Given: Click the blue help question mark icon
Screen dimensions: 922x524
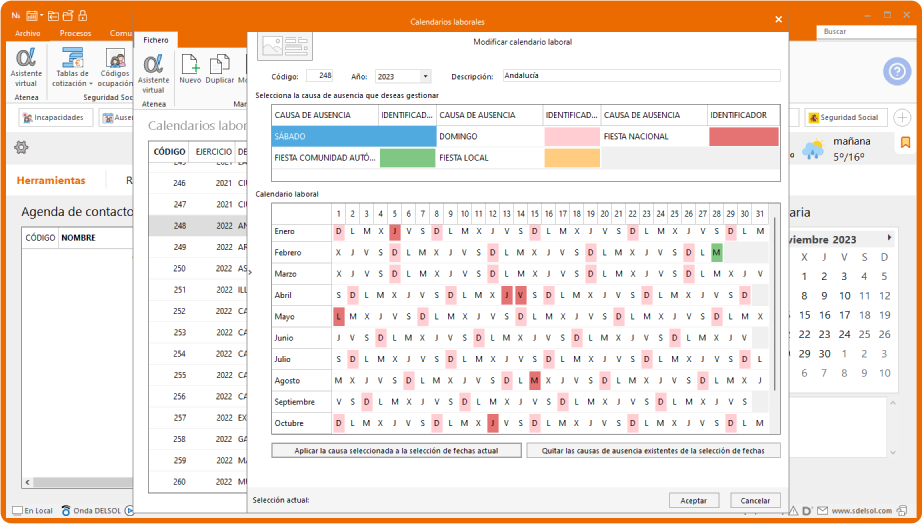Looking at the screenshot, I should coord(895,71).
